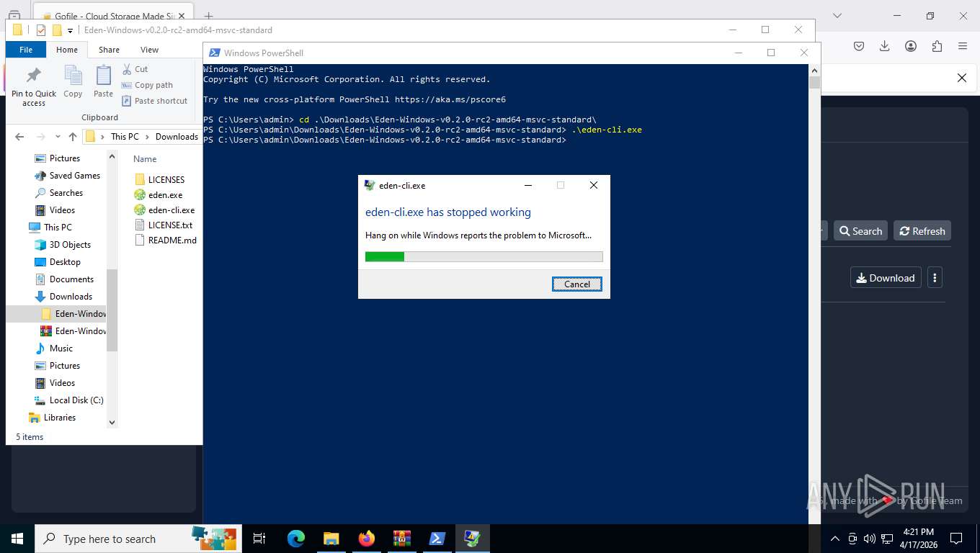Close the Firefox notification bar with the X

(961, 78)
